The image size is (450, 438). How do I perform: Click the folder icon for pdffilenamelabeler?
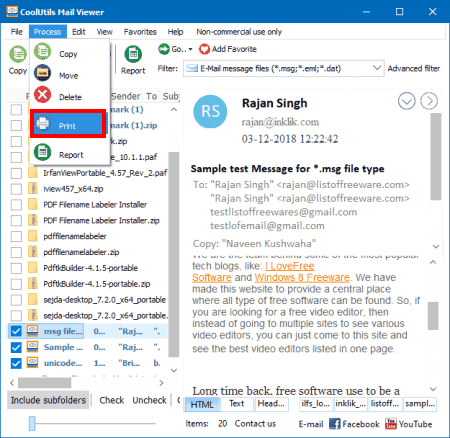coord(32,236)
